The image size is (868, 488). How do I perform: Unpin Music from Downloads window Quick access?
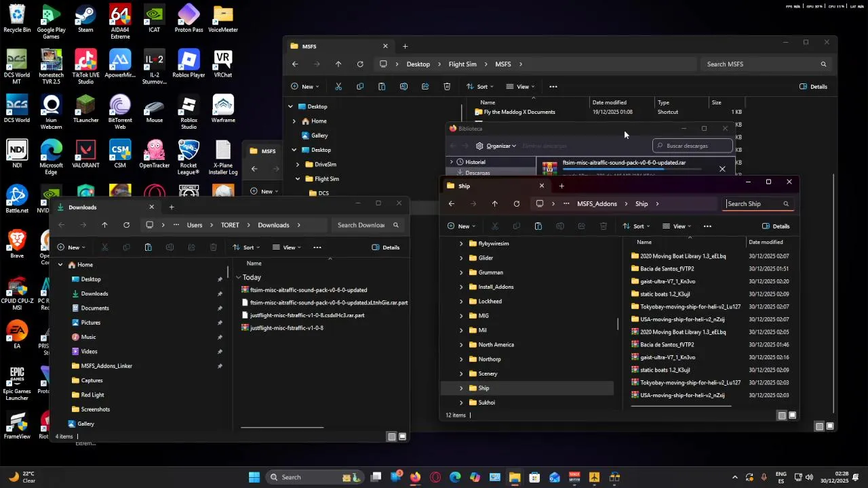pos(220,337)
